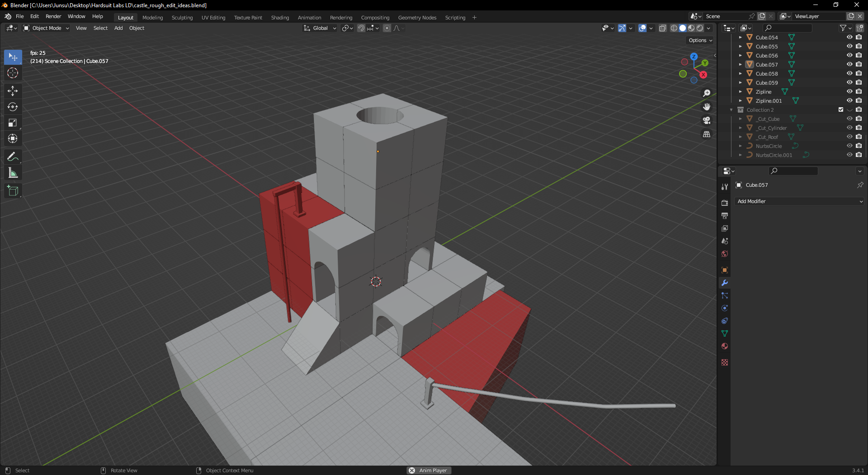Open the Render menu
Image resolution: width=868 pixels, height=475 pixels.
pos(53,16)
